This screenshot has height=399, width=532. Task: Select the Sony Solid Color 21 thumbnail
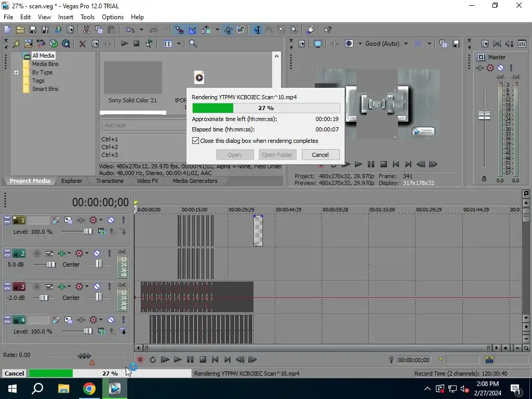132,78
